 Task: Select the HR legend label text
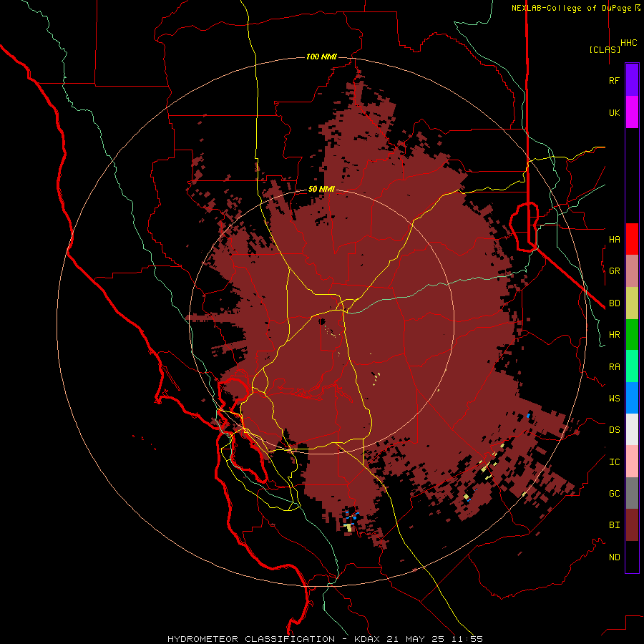point(614,335)
